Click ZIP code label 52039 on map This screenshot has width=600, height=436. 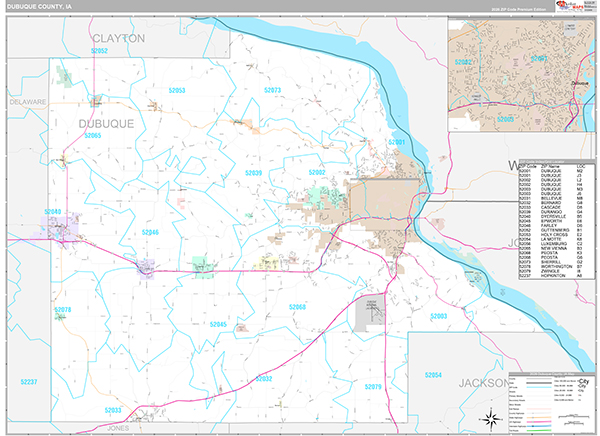click(253, 173)
